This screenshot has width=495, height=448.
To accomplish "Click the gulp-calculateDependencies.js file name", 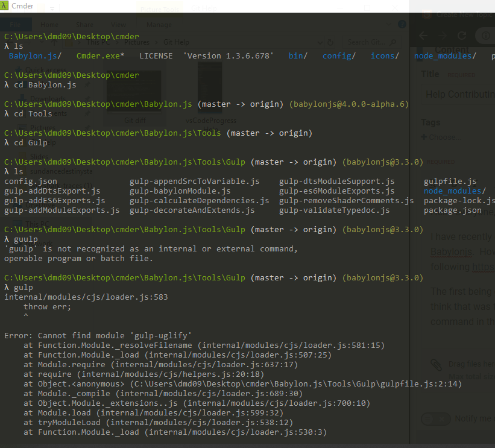I will [199, 200].
